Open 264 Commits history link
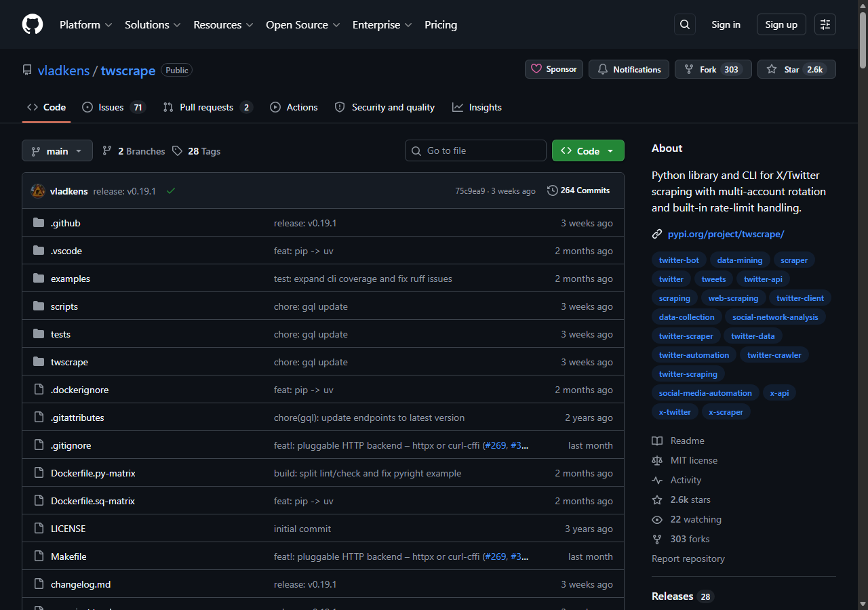Screen dimensions: 868x610 (578, 190)
